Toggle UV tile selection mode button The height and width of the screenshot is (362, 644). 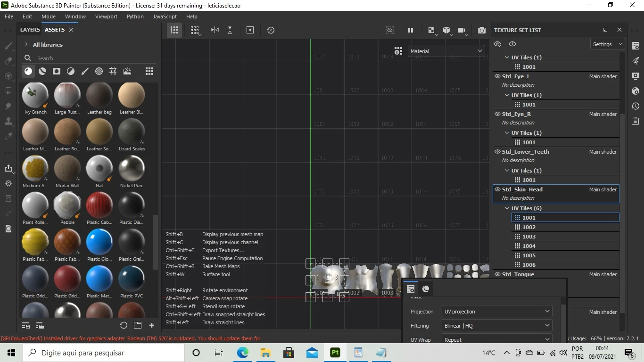[174, 30]
